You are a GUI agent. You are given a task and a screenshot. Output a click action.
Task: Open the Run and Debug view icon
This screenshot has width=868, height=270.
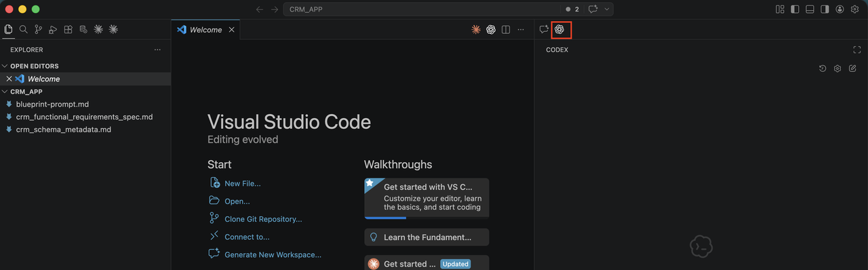(53, 30)
